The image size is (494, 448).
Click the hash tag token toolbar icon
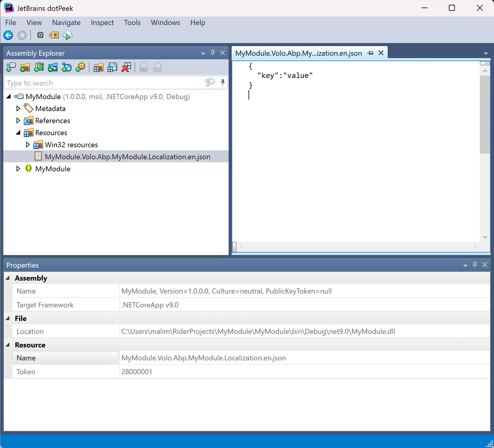[54, 35]
